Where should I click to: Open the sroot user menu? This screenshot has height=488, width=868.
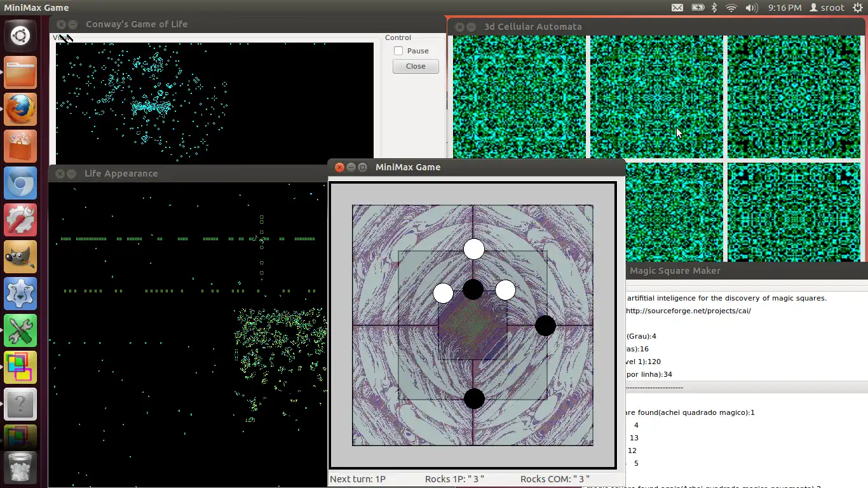(827, 8)
